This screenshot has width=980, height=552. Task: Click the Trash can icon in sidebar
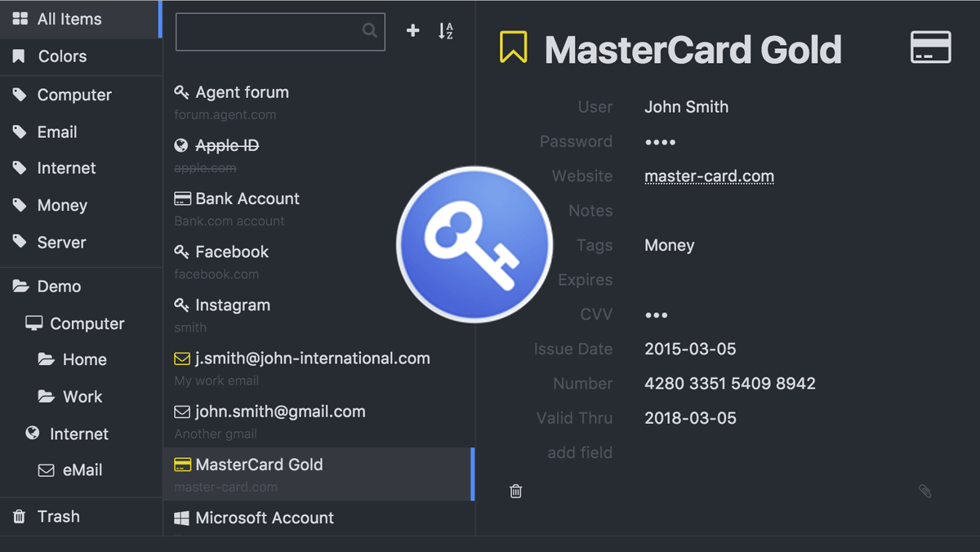point(19,516)
